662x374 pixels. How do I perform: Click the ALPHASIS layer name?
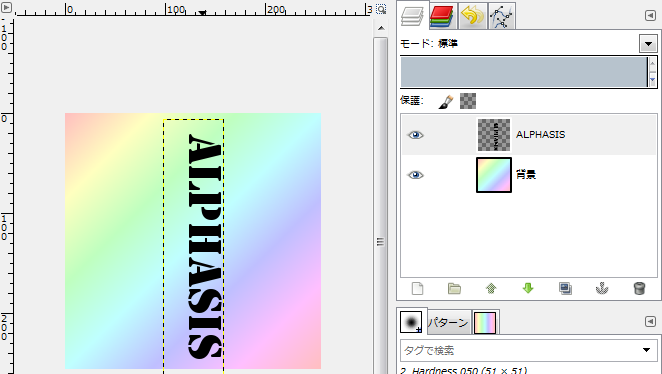(540, 135)
